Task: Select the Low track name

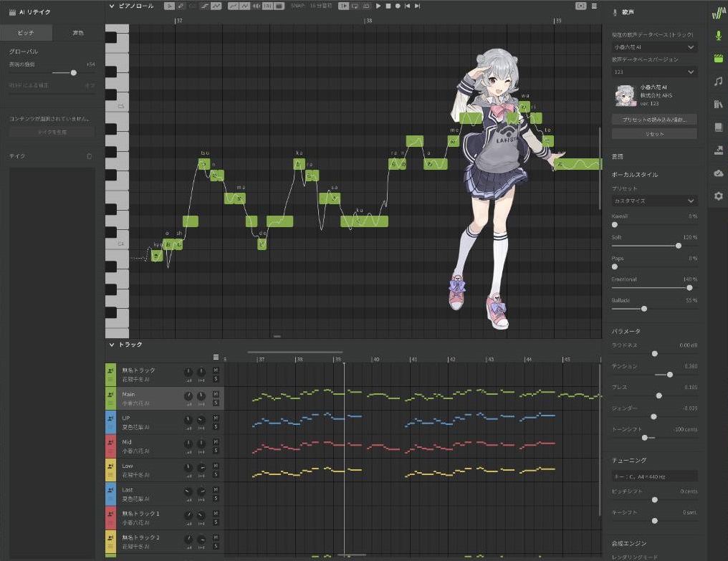Action: [x=128, y=466]
